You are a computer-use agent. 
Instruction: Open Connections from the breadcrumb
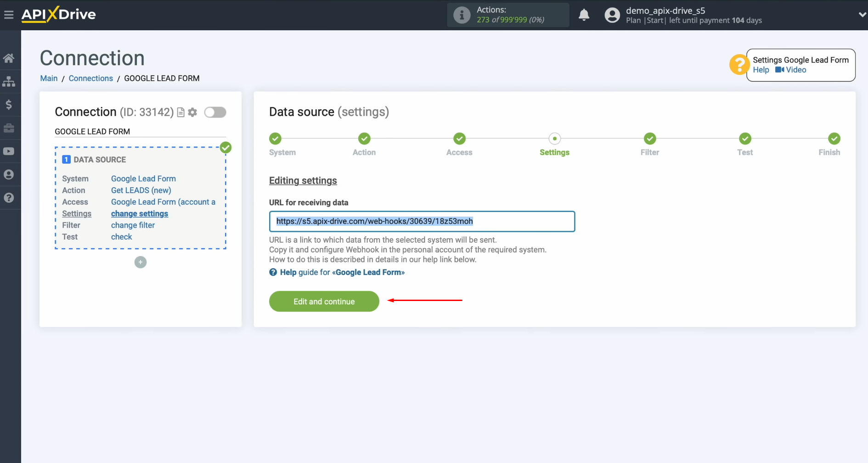(90, 78)
